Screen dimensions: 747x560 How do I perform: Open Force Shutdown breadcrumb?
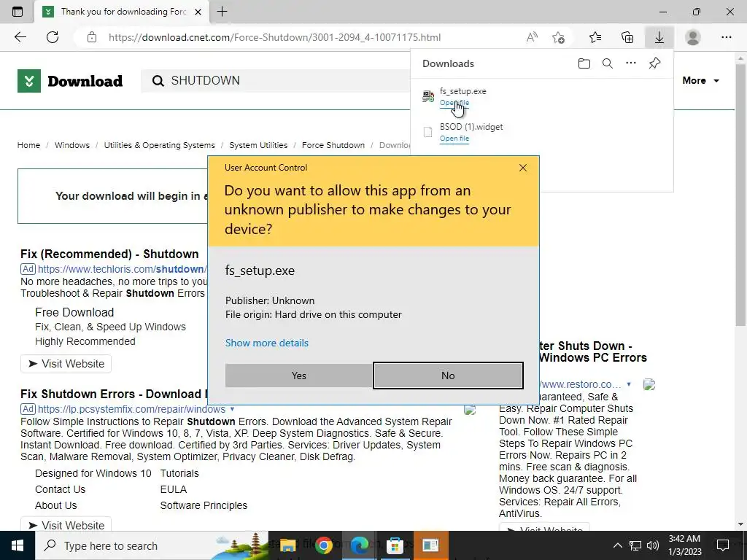pyautogui.click(x=333, y=145)
